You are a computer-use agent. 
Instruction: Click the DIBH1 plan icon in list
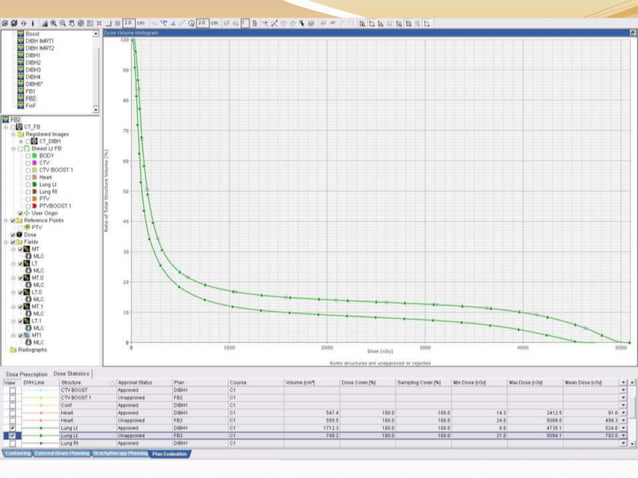tap(20, 55)
